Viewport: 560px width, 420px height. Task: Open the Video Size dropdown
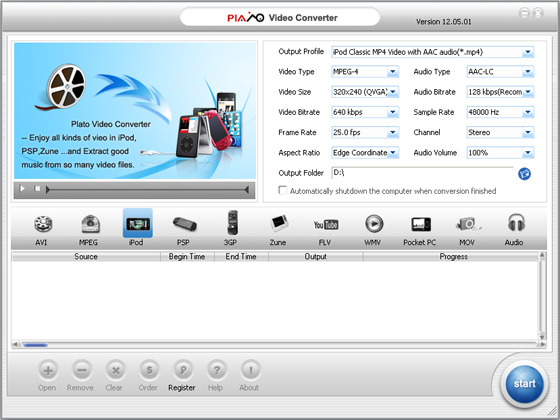[392, 92]
